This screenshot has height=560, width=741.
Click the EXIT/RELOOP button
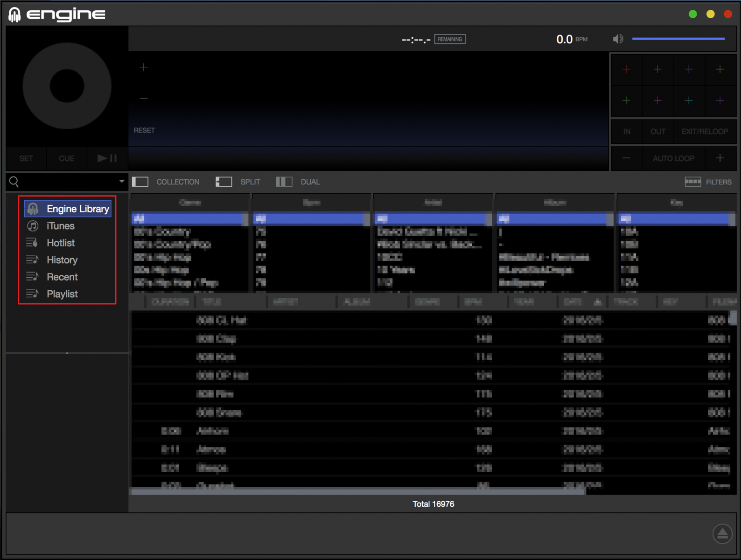click(705, 132)
